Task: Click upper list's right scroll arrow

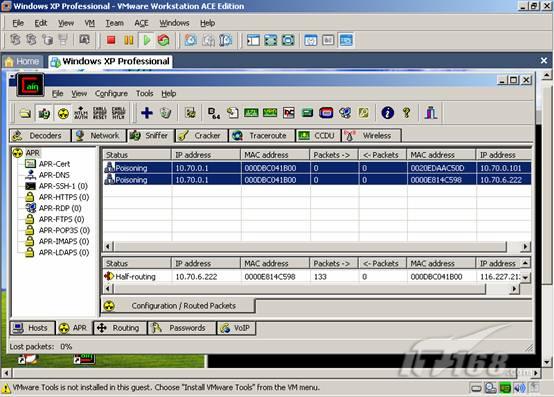Action: point(526,246)
